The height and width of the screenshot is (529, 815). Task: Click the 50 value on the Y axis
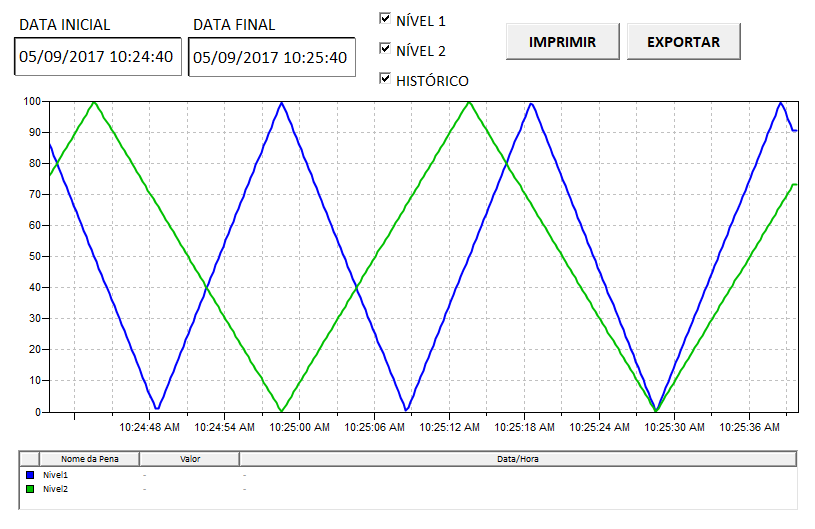pos(35,257)
